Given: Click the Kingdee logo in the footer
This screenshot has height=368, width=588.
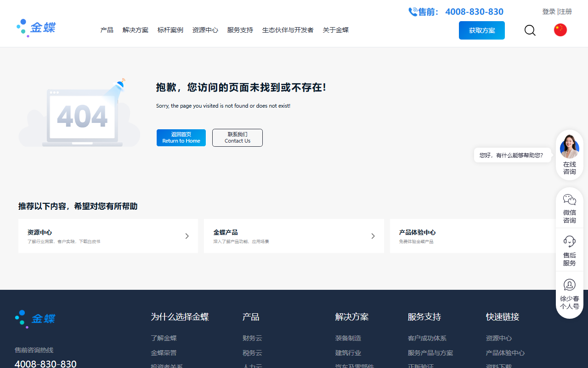Looking at the screenshot, I should pyautogui.click(x=35, y=319).
